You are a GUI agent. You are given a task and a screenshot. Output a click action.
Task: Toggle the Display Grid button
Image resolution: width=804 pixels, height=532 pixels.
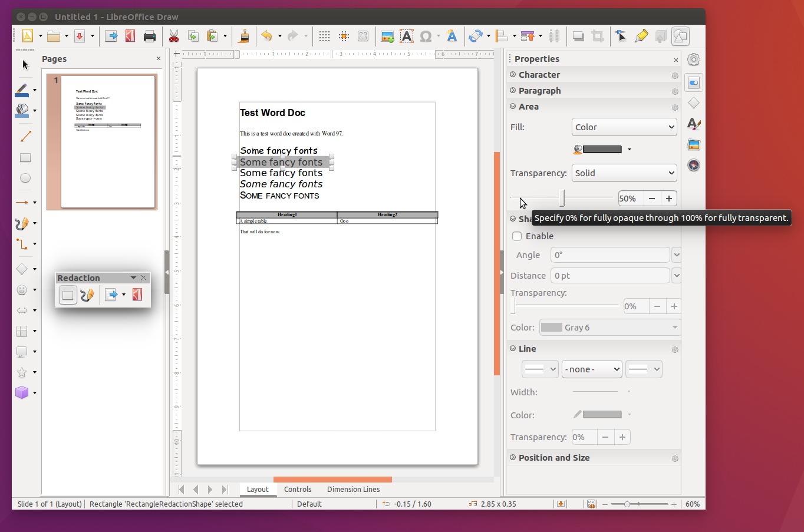click(324, 36)
